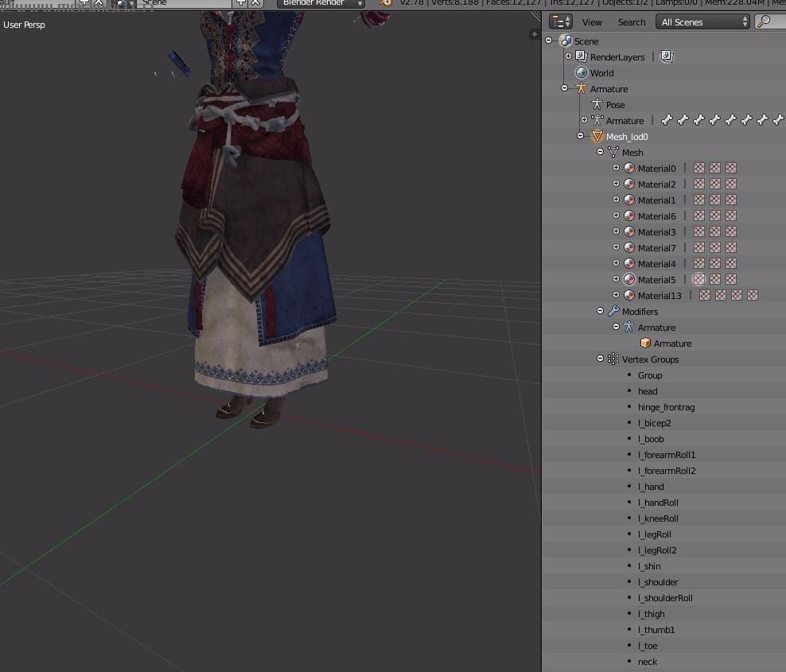Open the All Scenes display mode dropdown
The height and width of the screenshot is (672, 786).
pyautogui.click(x=702, y=22)
